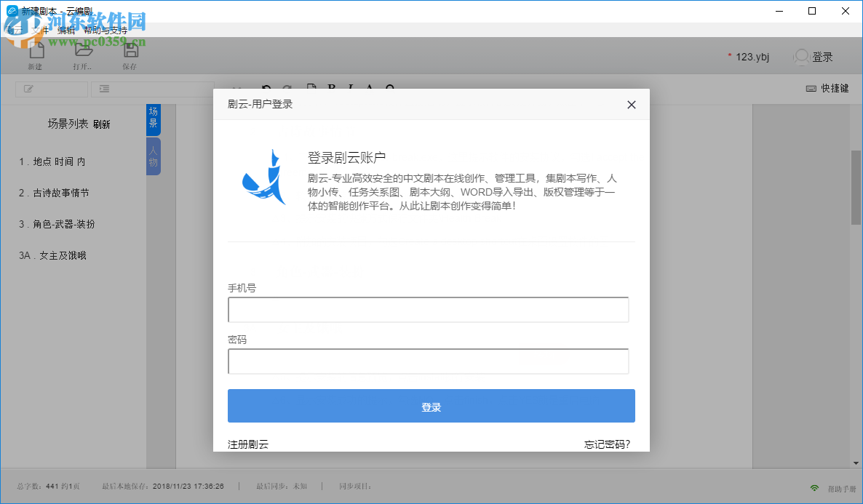Open the 编辑 menu
863x504 pixels.
tap(65, 31)
